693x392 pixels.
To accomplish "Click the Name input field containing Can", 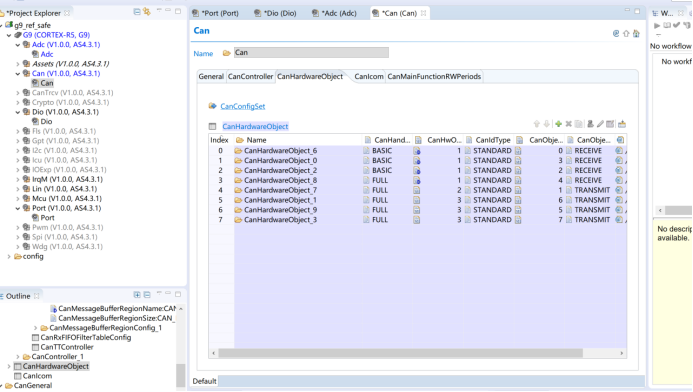I will [x=311, y=53].
